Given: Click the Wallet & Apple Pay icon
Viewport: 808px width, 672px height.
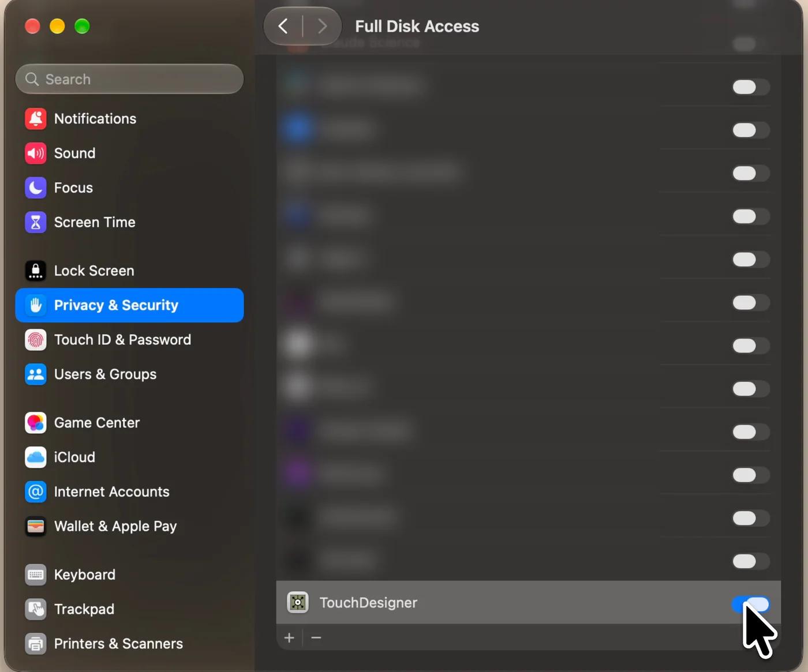Looking at the screenshot, I should tap(36, 527).
